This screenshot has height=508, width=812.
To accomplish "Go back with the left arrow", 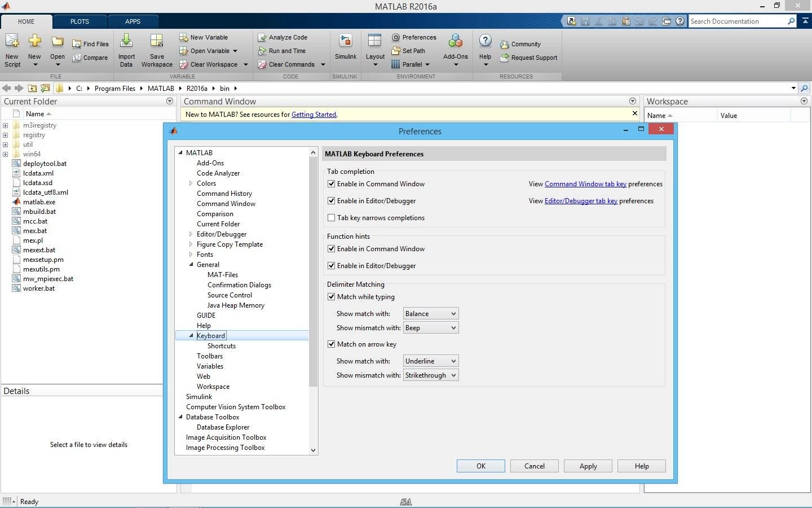I will click(6, 88).
